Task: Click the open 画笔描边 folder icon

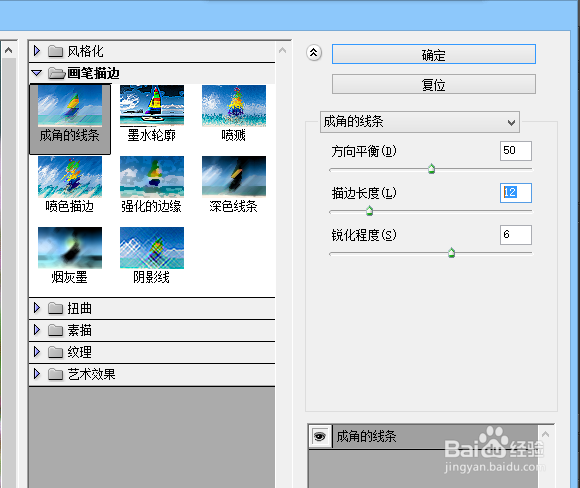Action: click(x=56, y=73)
